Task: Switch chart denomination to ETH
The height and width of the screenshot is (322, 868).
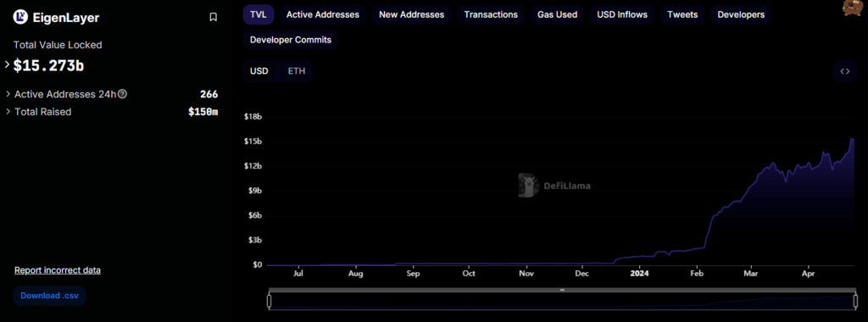Action: pos(297,71)
